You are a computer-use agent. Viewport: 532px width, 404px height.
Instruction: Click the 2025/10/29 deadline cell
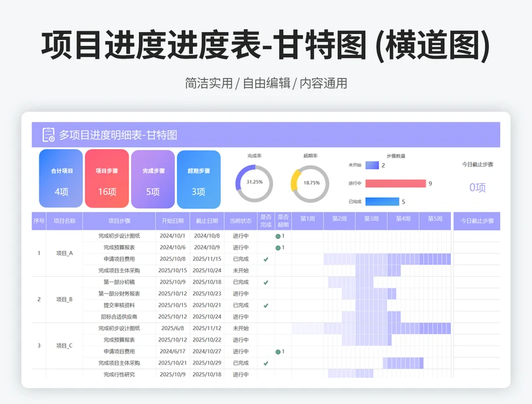[207, 363]
